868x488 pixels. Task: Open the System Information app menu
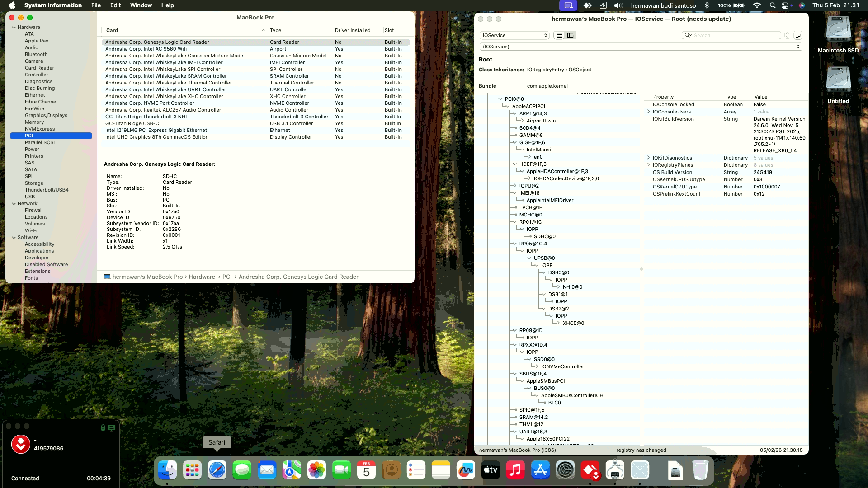53,5
